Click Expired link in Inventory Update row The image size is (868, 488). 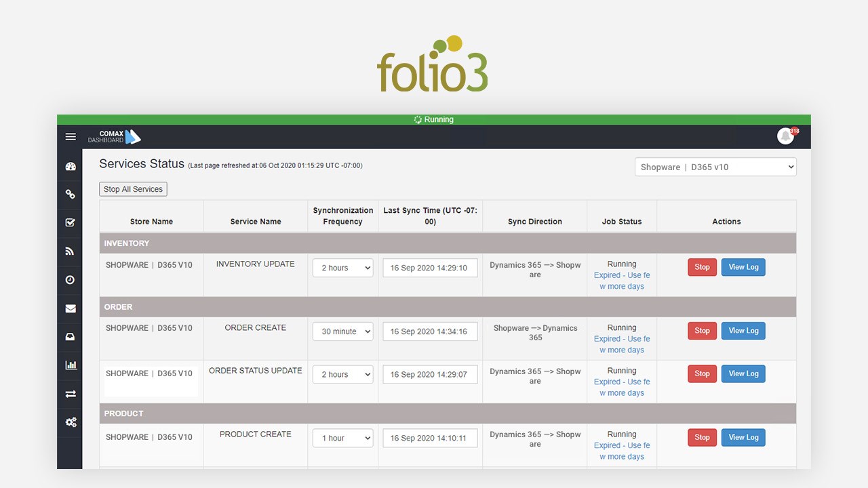point(622,281)
